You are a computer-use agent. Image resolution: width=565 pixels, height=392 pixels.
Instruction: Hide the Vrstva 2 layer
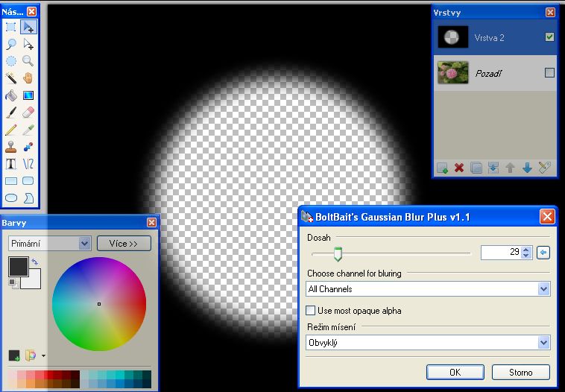(550, 37)
